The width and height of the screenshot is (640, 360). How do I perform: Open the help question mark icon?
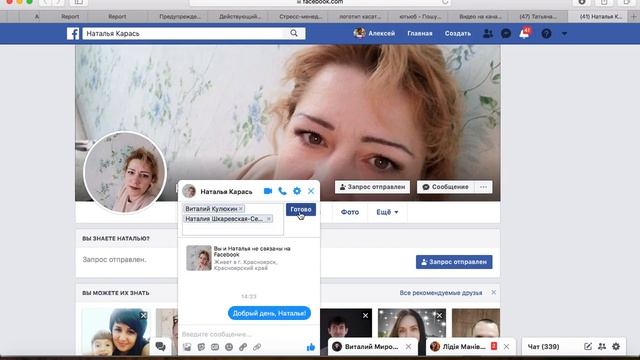[x=546, y=33]
